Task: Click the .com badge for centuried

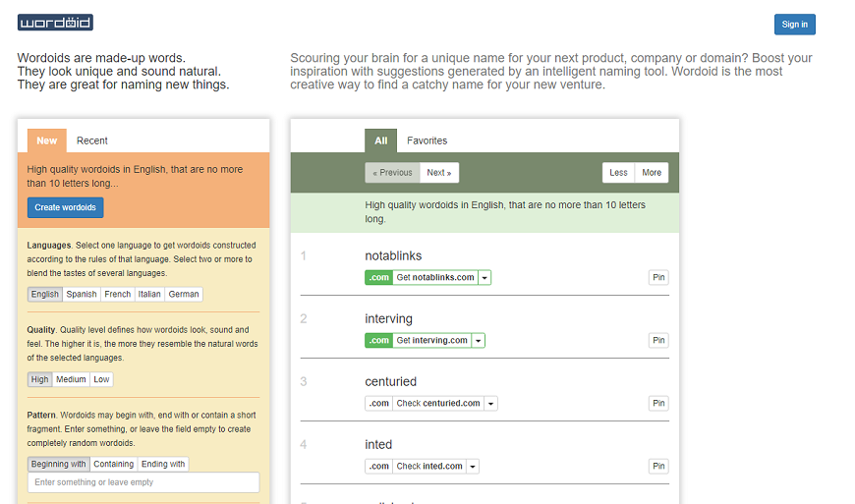Action: coord(379,403)
